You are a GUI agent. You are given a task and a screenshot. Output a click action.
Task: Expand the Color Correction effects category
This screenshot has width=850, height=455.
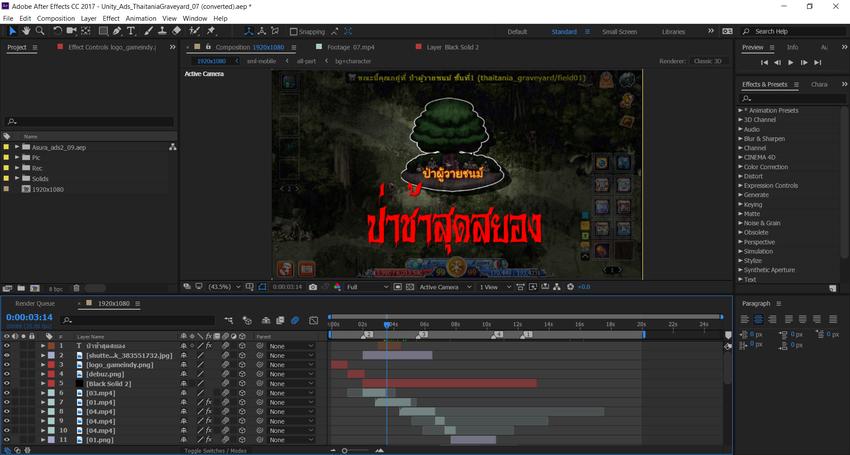click(740, 167)
